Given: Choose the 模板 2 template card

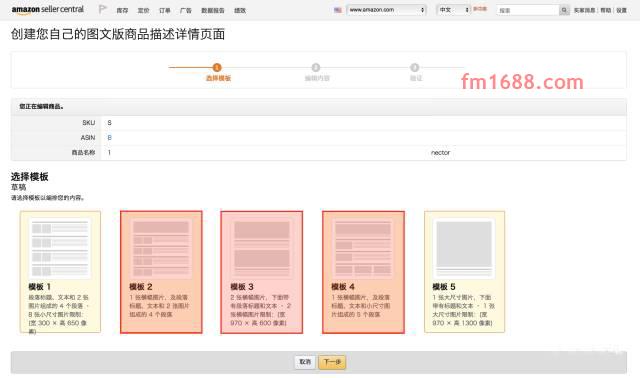Looking at the screenshot, I should tap(161, 272).
